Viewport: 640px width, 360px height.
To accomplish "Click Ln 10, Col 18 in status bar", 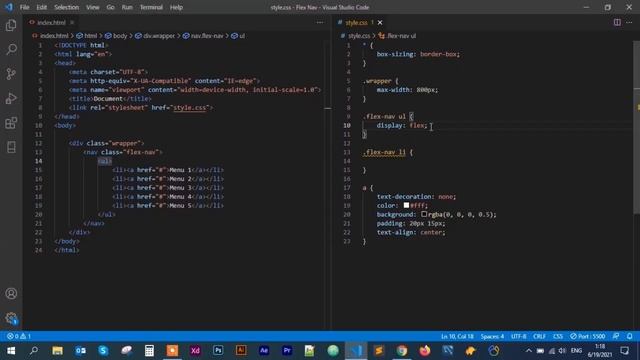I will pos(457,336).
